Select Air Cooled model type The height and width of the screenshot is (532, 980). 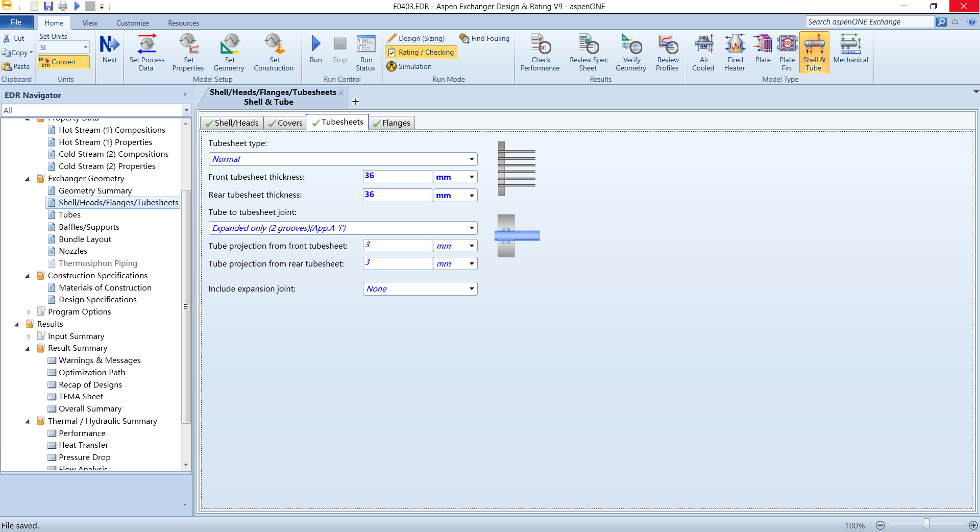(703, 53)
